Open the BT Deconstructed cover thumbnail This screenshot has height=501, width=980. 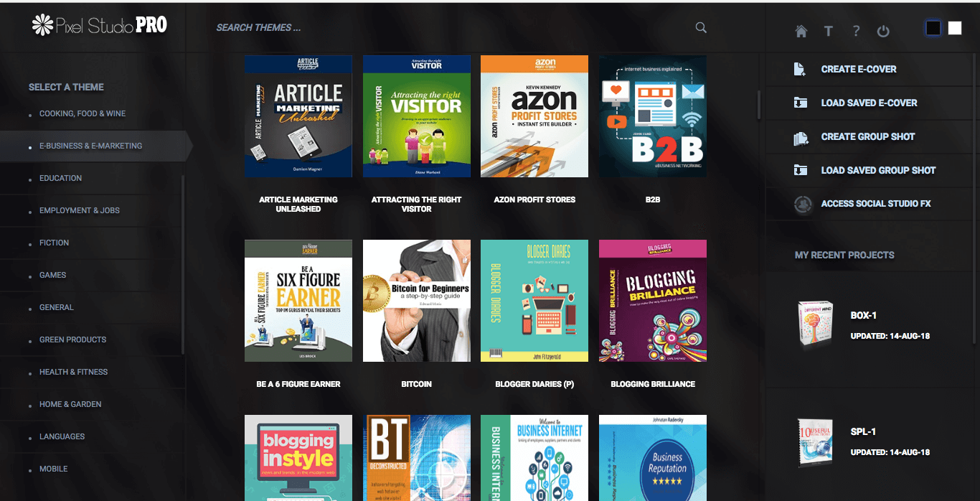click(x=417, y=458)
